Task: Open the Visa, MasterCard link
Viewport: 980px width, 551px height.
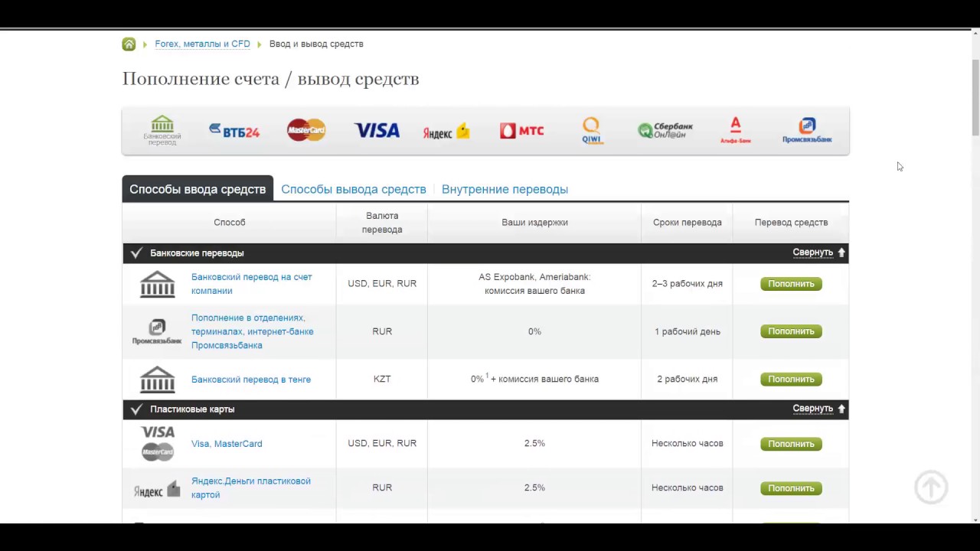Action: tap(227, 444)
